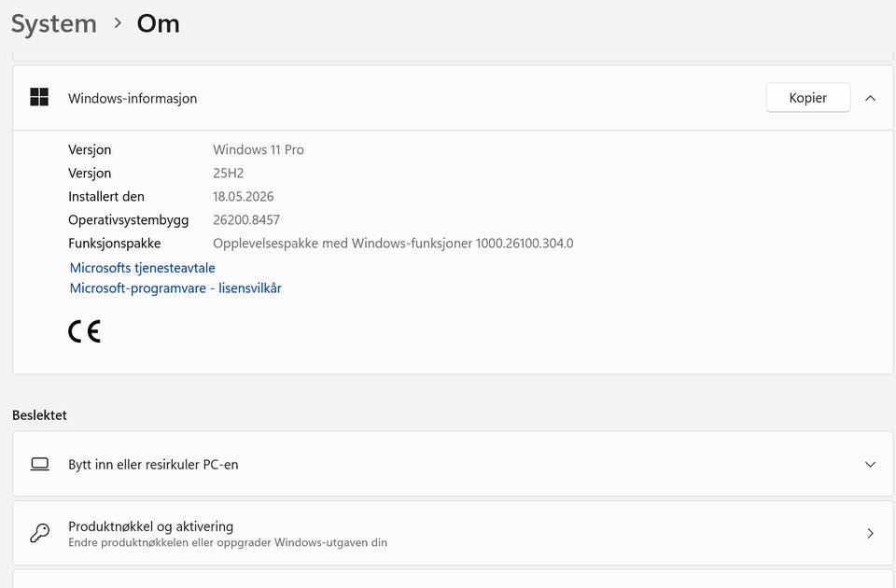The image size is (896, 588).
Task: Expand Bytt inn eller resirkuler PC-en chevron
Action: click(x=870, y=465)
